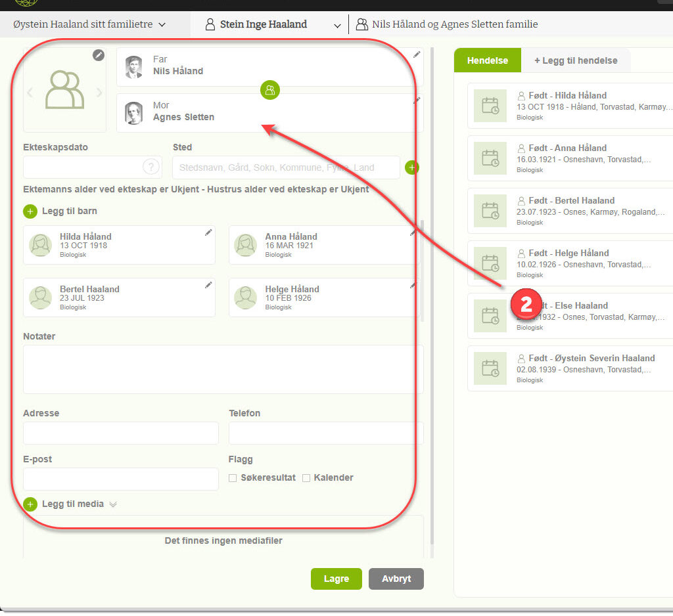Enable the Søkeresultat checkbox
The width and height of the screenshot is (673, 616).
pos(233,478)
